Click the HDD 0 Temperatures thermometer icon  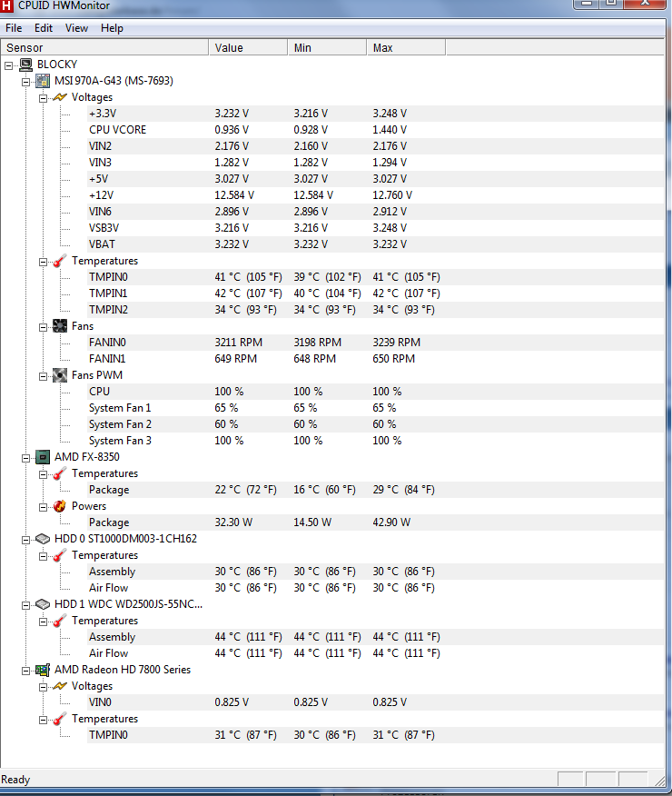60,555
